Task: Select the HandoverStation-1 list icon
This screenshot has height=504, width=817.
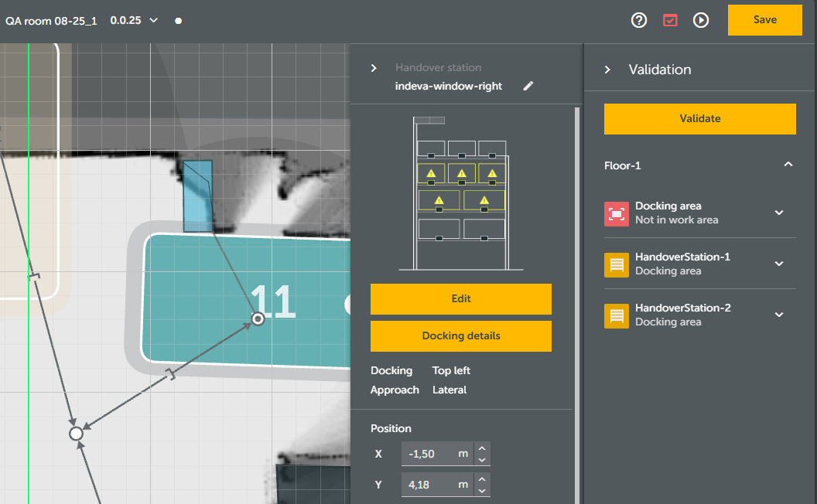Action: click(617, 264)
